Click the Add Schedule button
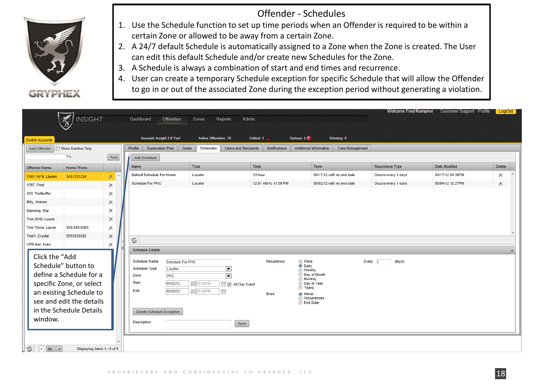This screenshot has width=535, height=392. (145, 157)
